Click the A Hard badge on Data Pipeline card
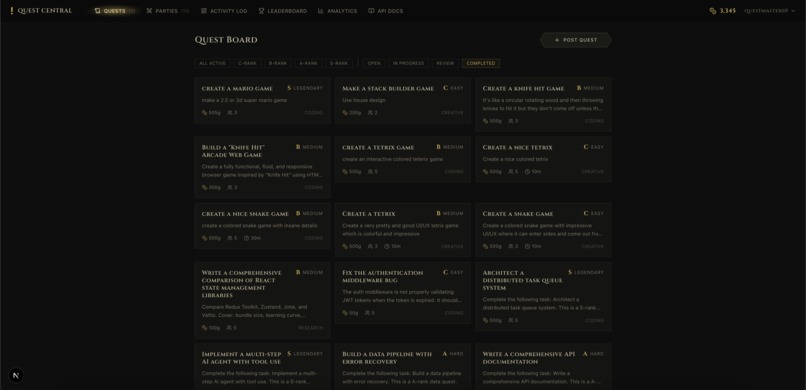 pyautogui.click(x=453, y=354)
